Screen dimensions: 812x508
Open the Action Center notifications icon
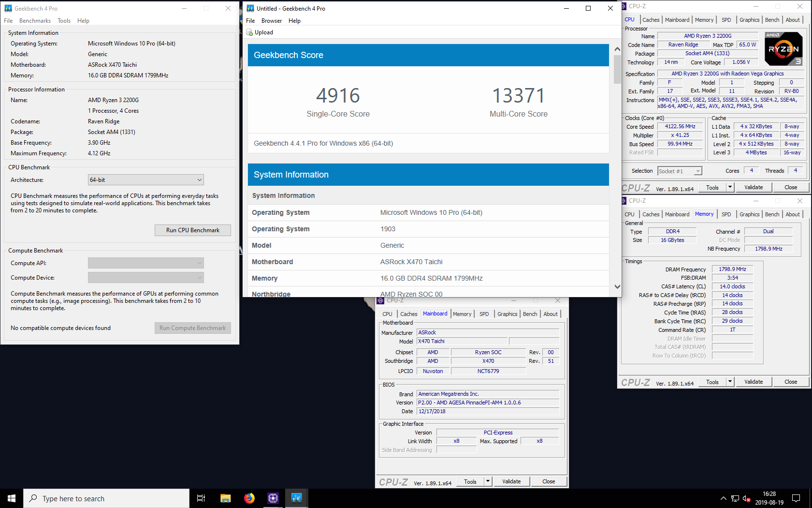(796, 498)
